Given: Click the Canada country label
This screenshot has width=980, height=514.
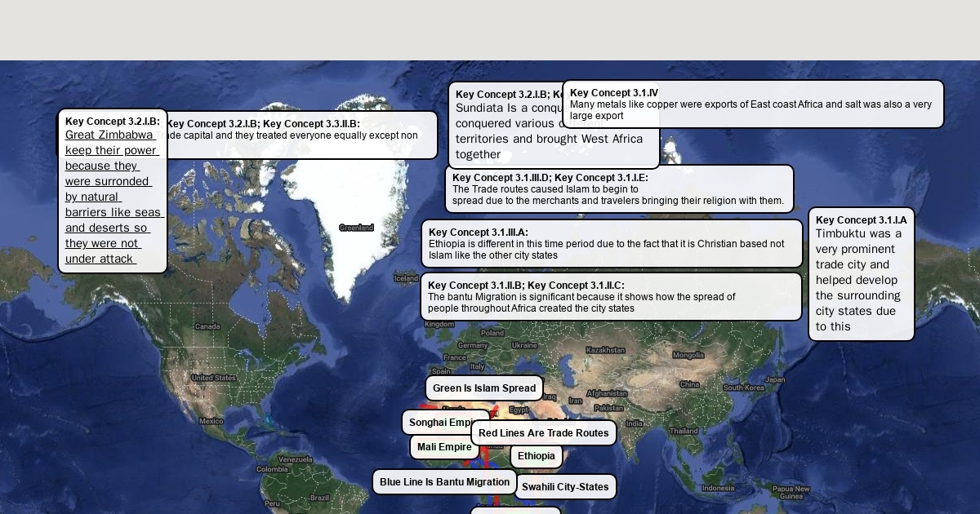Looking at the screenshot, I should click(x=207, y=326).
